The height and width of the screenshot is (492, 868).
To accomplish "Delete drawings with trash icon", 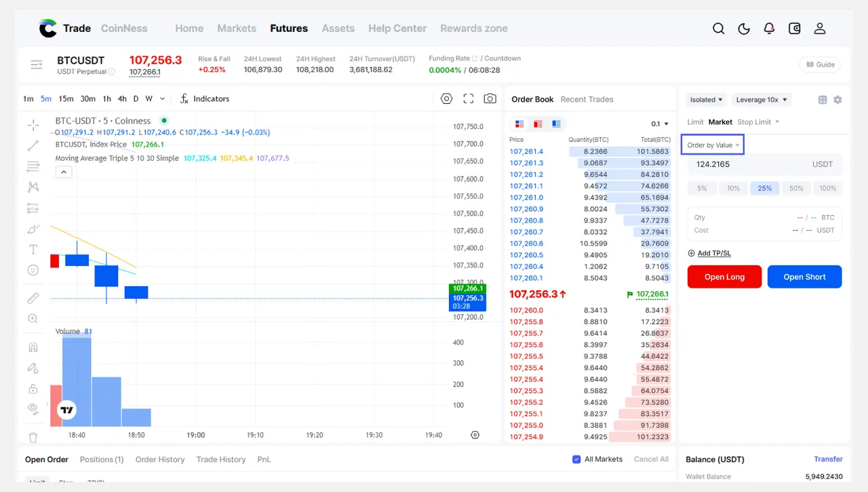I will point(33,438).
